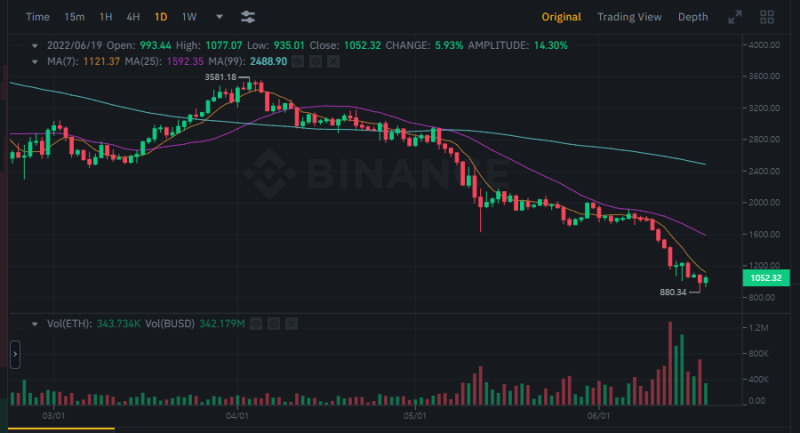This screenshot has width=800, height=433.
Task: Expand the left side panel arrow
Action: (15, 354)
